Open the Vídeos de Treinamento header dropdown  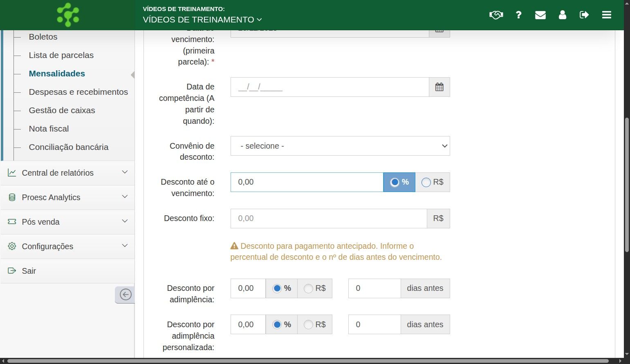[x=202, y=20]
